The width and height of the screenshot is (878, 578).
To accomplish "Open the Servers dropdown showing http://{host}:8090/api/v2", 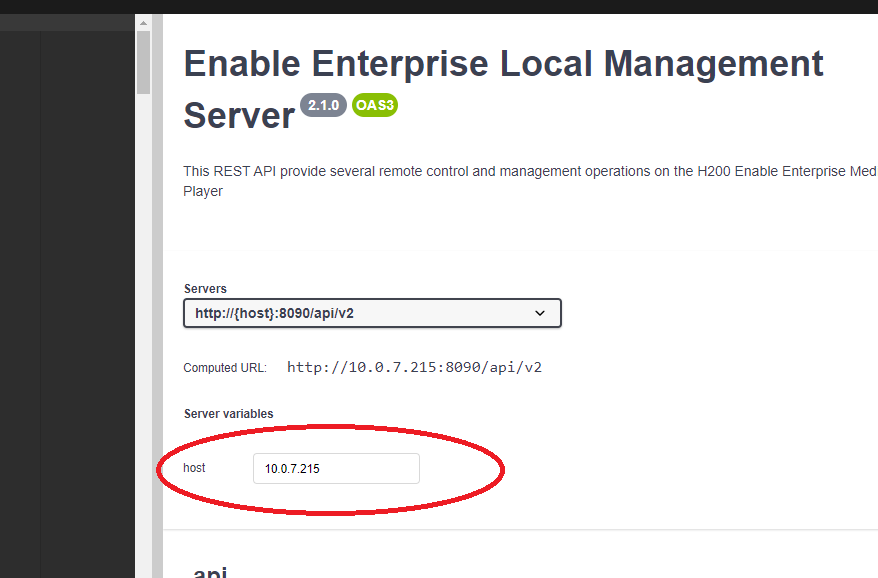I will tap(372, 313).
